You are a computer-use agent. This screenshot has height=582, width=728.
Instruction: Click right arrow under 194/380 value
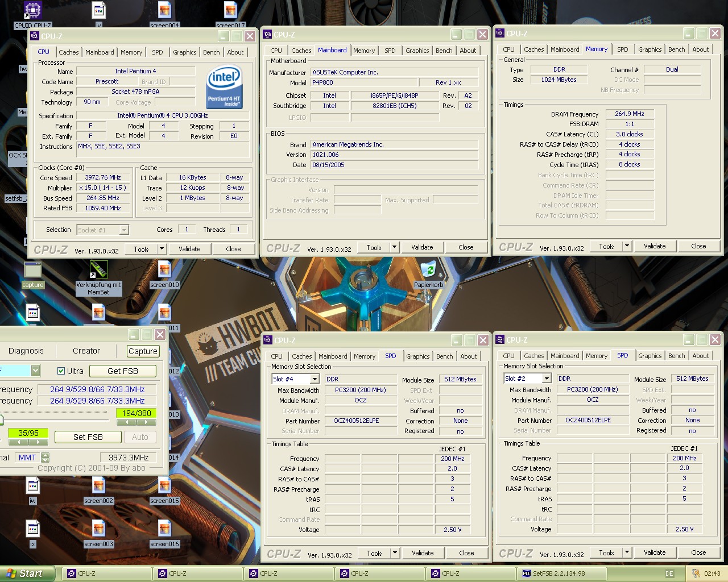147,422
